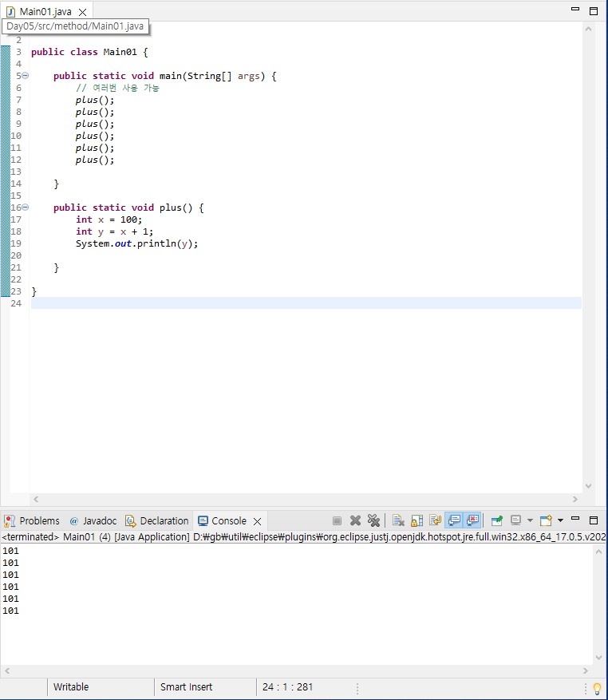
Task: Maximize the Console panel
Action: [594, 520]
